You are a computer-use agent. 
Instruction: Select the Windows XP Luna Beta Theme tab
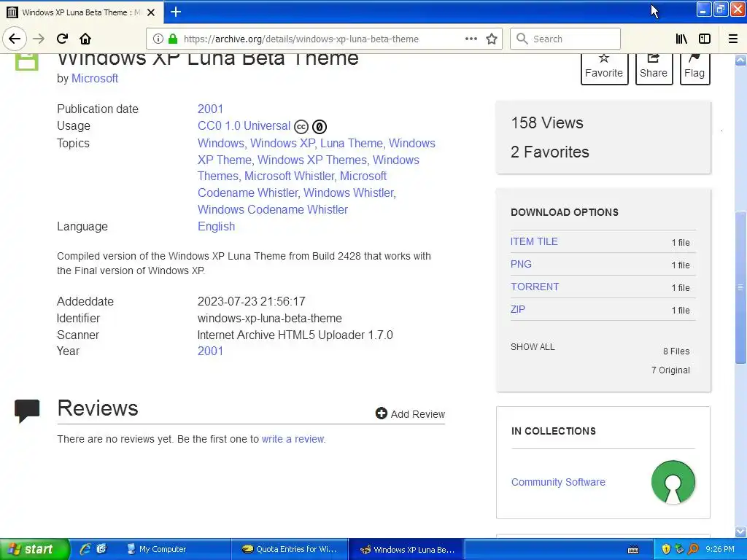(x=82, y=12)
